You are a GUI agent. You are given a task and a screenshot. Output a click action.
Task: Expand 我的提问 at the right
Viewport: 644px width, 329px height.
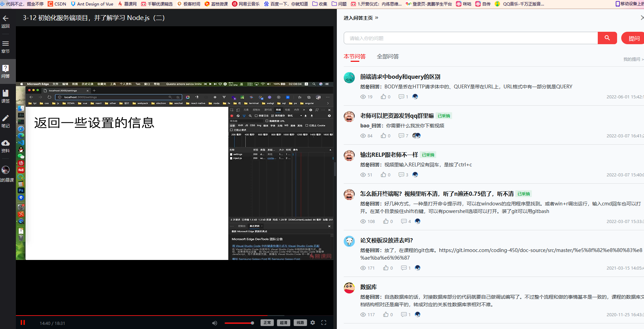[633, 59]
